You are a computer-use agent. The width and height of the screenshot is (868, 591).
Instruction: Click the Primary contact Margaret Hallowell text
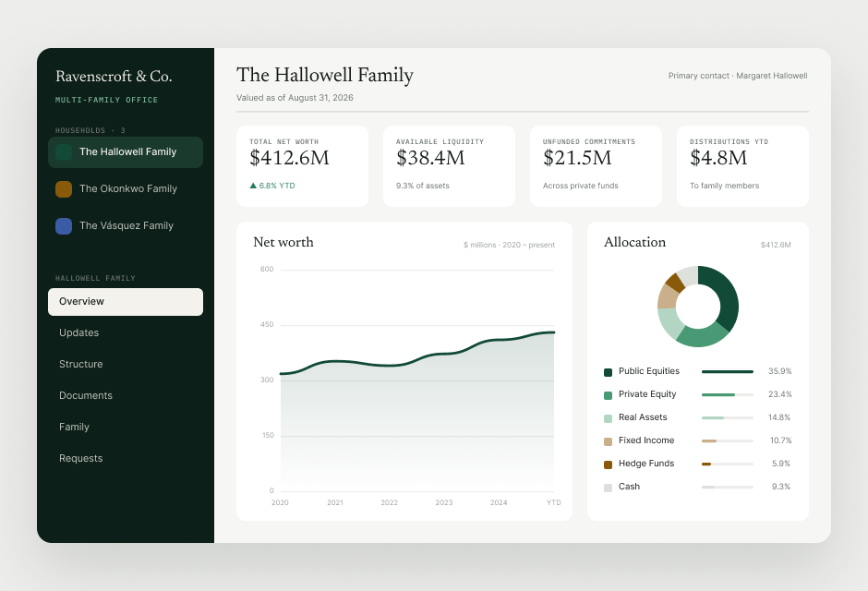click(738, 76)
